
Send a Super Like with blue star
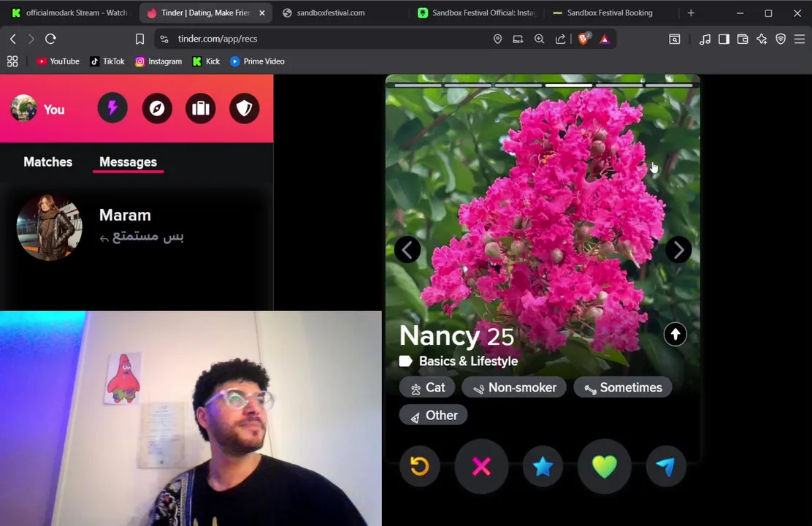[543, 466]
